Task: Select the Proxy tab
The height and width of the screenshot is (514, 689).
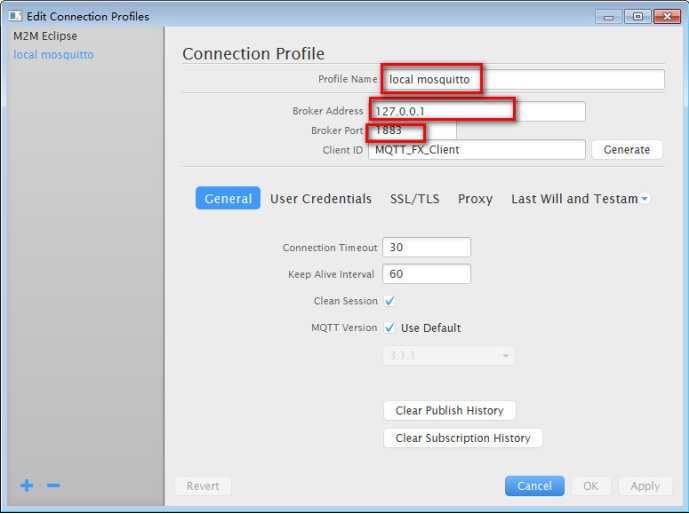Action: (475, 199)
